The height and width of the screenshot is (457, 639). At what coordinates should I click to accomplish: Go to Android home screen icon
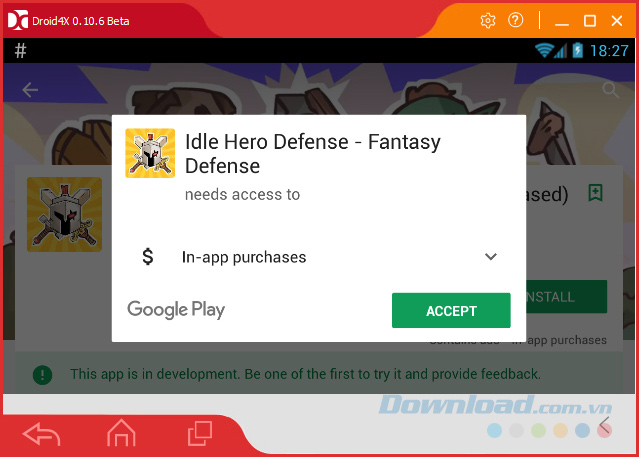pyautogui.click(x=121, y=433)
